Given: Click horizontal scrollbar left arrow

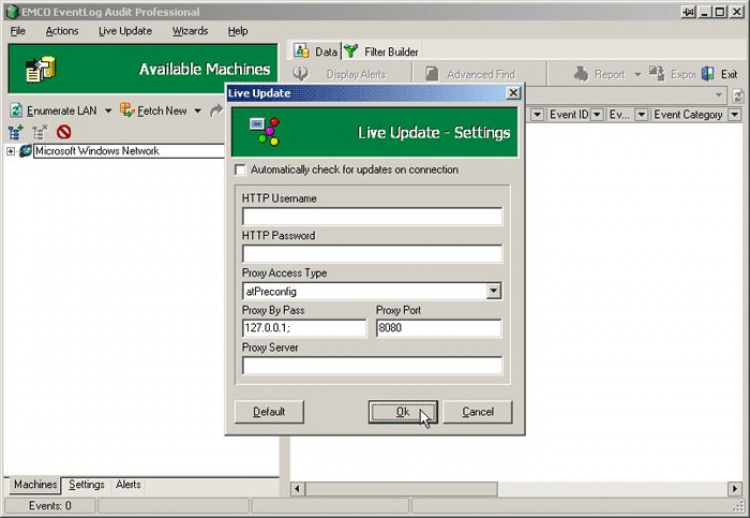Looking at the screenshot, I should pyautogui.click(x=297, y=489).
